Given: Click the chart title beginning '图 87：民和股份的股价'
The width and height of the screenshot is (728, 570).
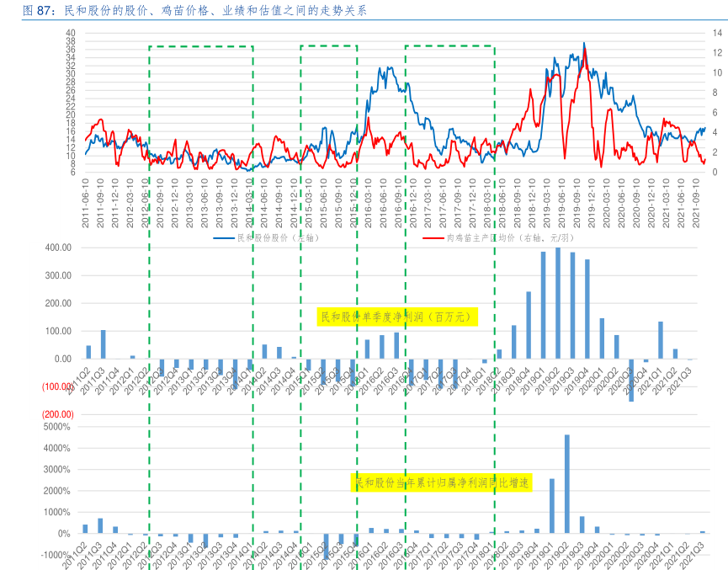Looking at the screenshot, I should pyautogui.click(x=195, y=10).
